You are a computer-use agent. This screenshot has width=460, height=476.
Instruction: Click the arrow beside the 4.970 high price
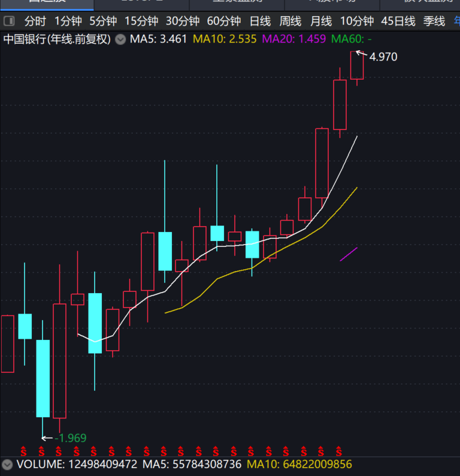pyautogui.click(x=361, y=54)
